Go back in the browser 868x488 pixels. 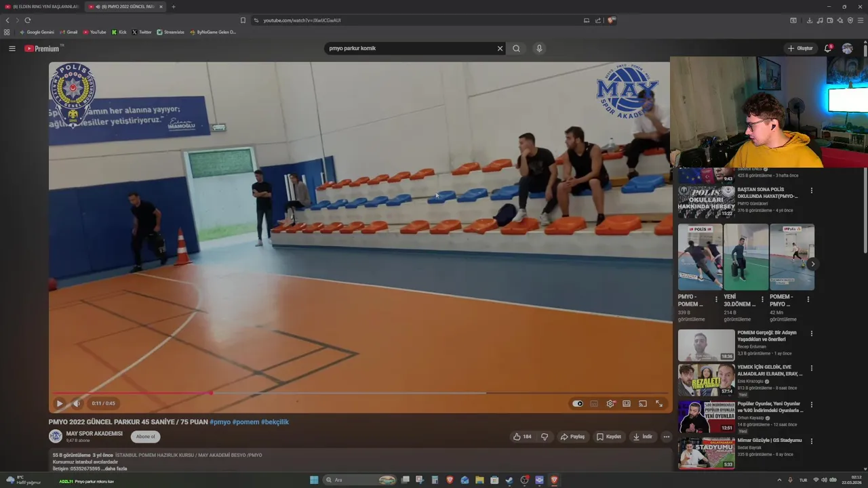[x=7, y=20]
